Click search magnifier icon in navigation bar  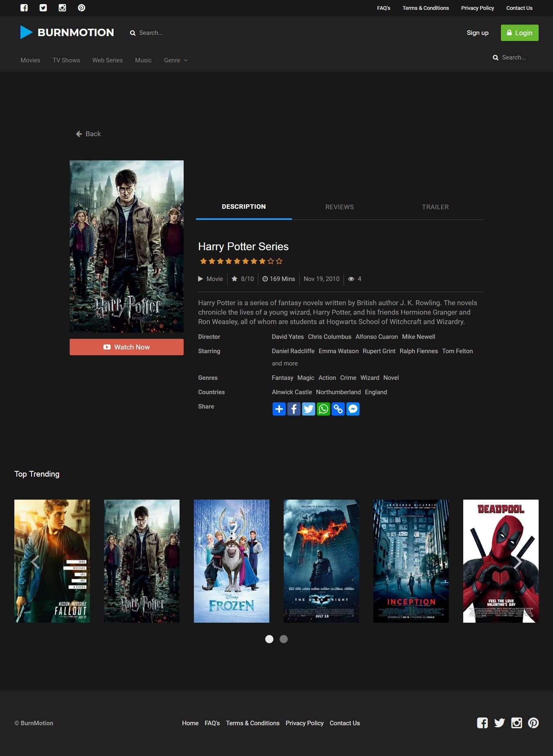point(496,57)
